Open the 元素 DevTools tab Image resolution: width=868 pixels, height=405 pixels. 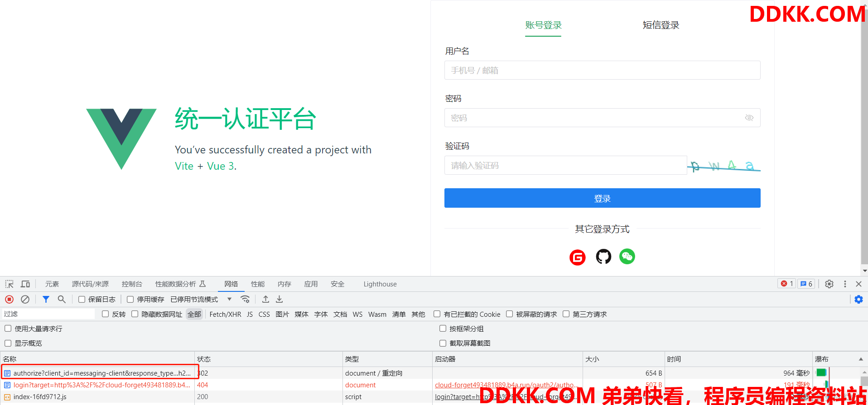(x=52, y=284)
